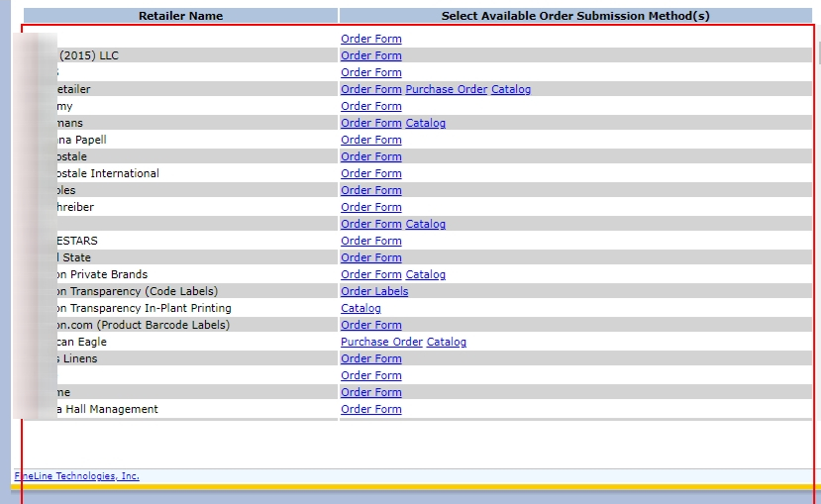The image size is (821, 504).
Task: Open Catalog for Transparency In-Plant Printing
Action: click(360, 308)
